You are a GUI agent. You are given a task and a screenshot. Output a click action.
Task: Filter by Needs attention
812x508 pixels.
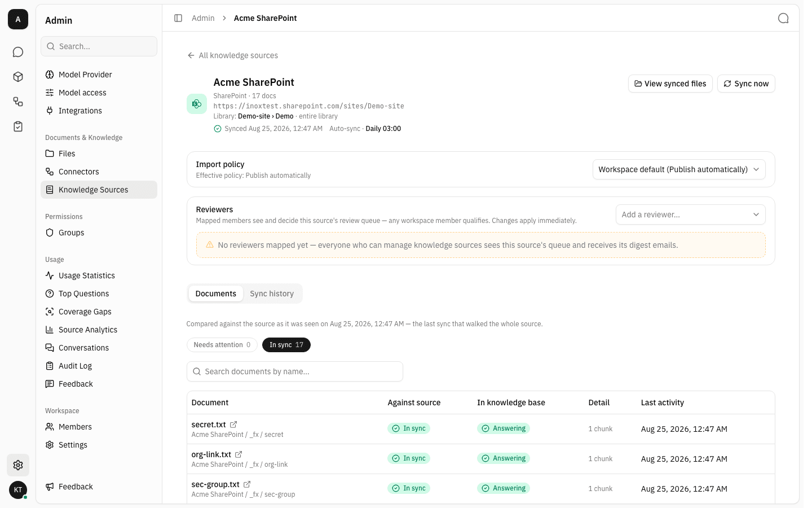tap(222, 345)
